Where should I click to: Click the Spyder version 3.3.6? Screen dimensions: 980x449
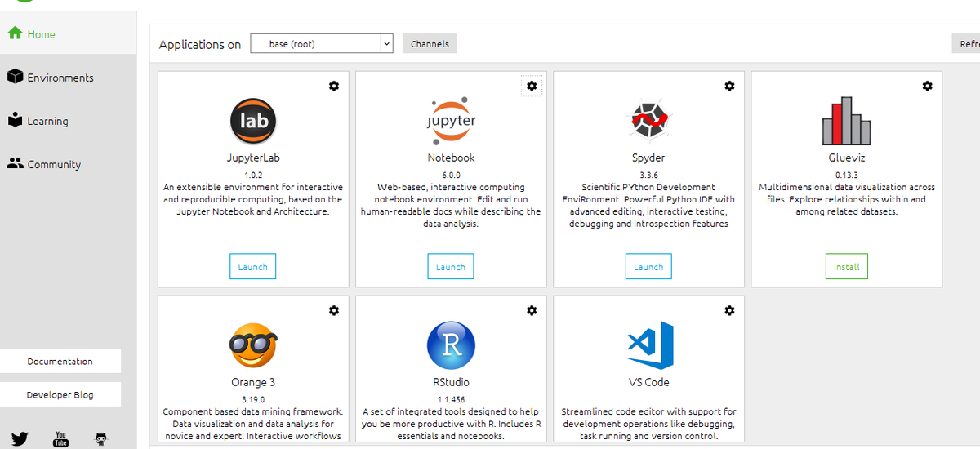coord(648,175)
